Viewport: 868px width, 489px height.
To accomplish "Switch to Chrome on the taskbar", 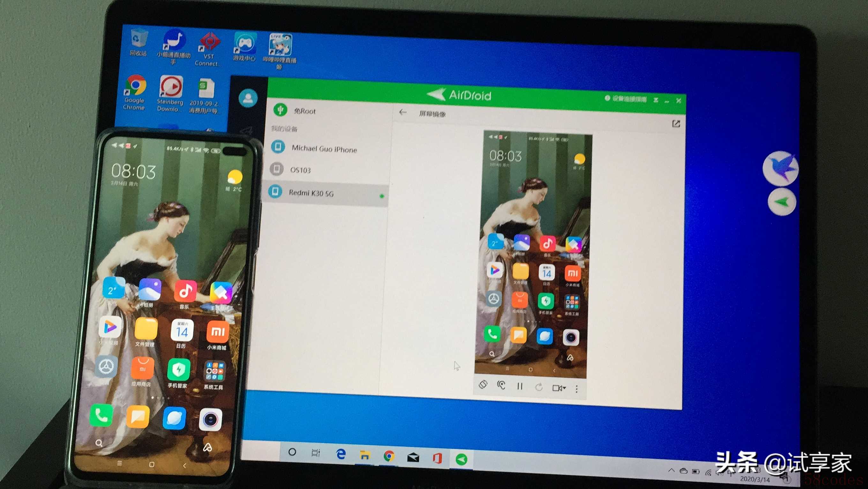I will click(389, 456).
